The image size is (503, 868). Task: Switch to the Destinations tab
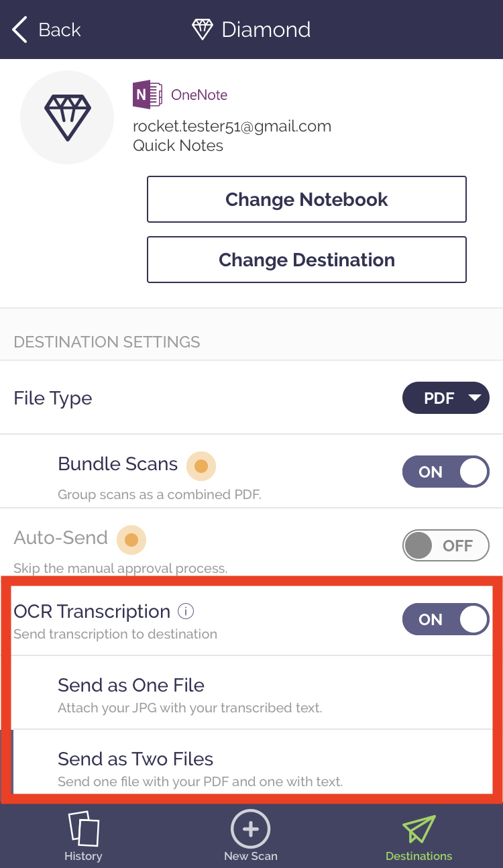point(418,836)
